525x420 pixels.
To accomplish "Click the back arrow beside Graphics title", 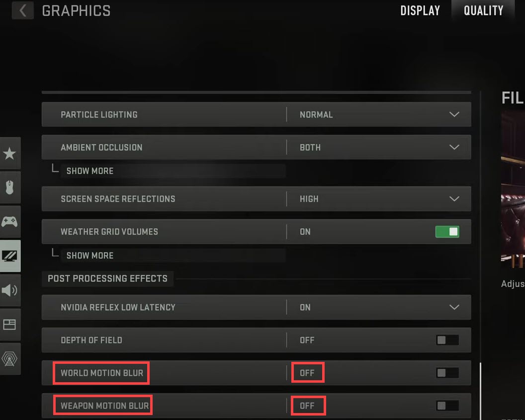I will point(22,10).
